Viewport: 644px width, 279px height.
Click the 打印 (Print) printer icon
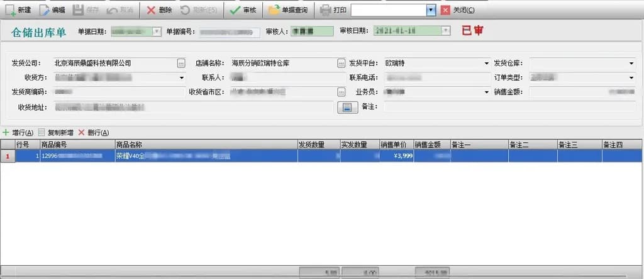pos(325,10)
